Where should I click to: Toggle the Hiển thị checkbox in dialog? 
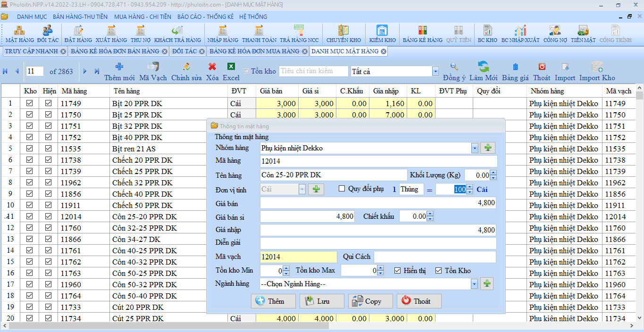coord(397,271)
